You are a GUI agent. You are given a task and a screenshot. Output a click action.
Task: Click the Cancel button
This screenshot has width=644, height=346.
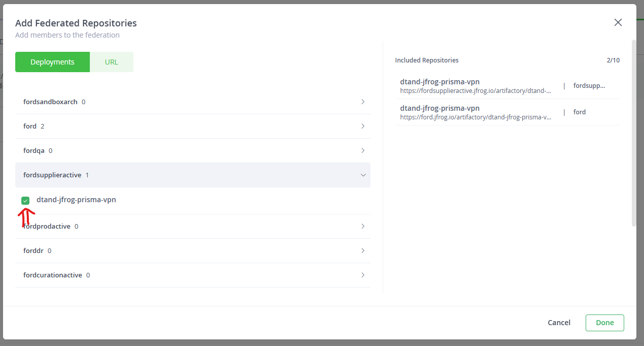559,323
